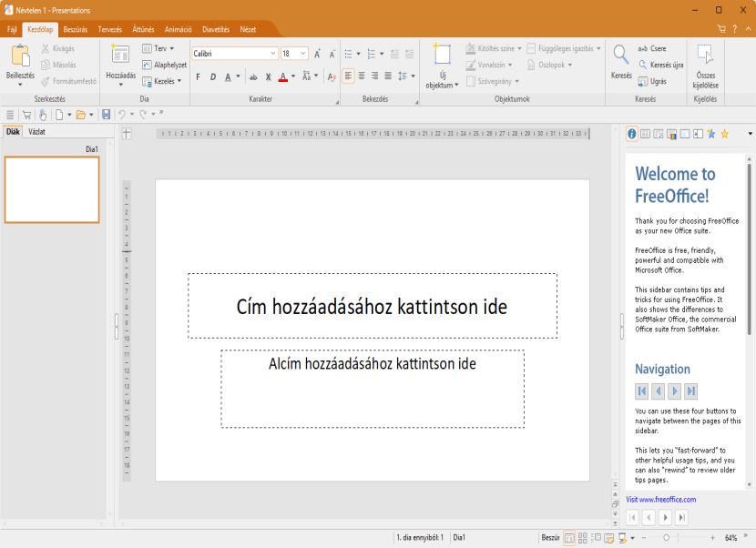
Task: Toggle underline formatting
Action: pyautogui.click(x=228, y=76)
